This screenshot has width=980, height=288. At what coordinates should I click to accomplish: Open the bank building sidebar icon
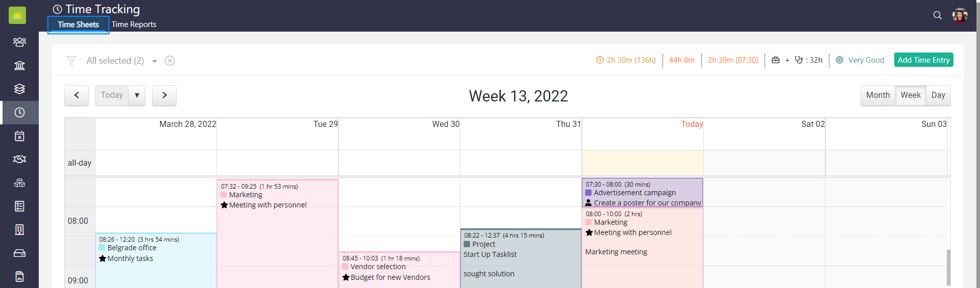(19, 65)
